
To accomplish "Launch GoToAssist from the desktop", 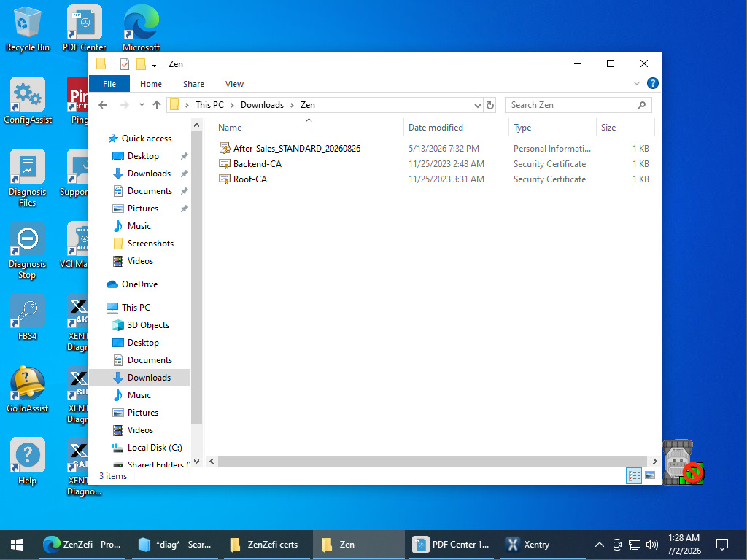I will (x=28, y=389).
